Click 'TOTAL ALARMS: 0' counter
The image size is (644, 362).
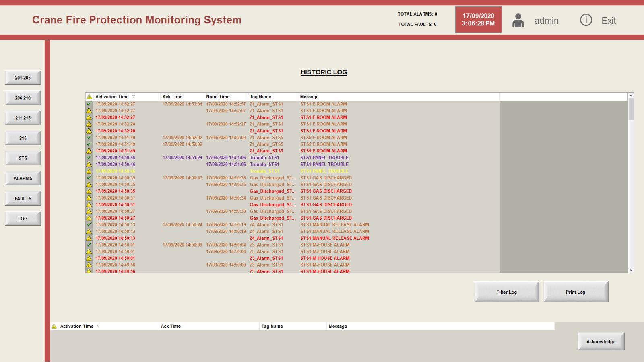[x=417, y=14]
